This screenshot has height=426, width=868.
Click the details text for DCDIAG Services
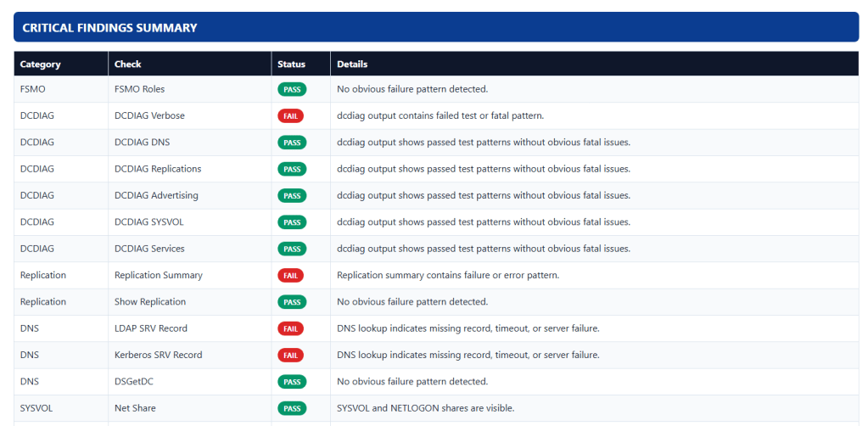point(484,249)
